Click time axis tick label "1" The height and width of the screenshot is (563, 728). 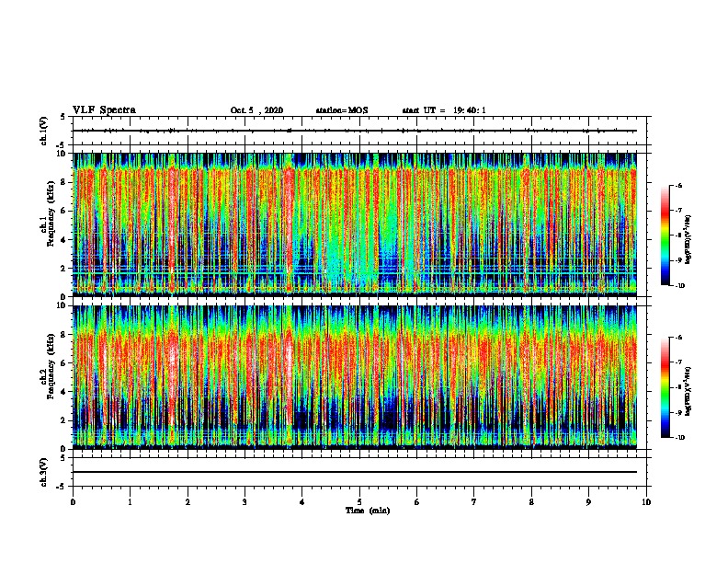[x=130, y=502]
